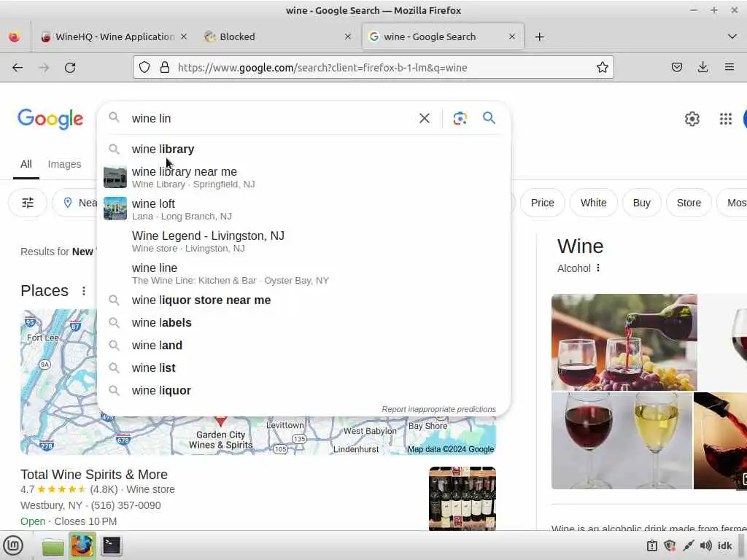Open the security shield tray icon
This screenshot has height=560, width=747.
670,545
